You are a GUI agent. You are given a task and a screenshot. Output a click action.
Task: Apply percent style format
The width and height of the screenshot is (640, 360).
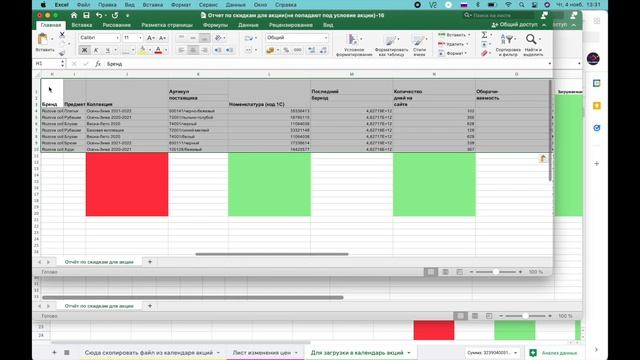(287, 50)
